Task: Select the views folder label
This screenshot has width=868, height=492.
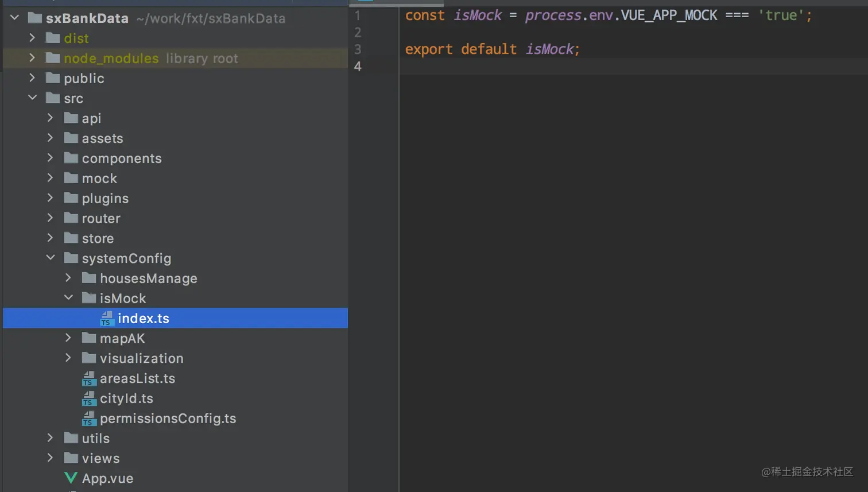Action: 100,458
